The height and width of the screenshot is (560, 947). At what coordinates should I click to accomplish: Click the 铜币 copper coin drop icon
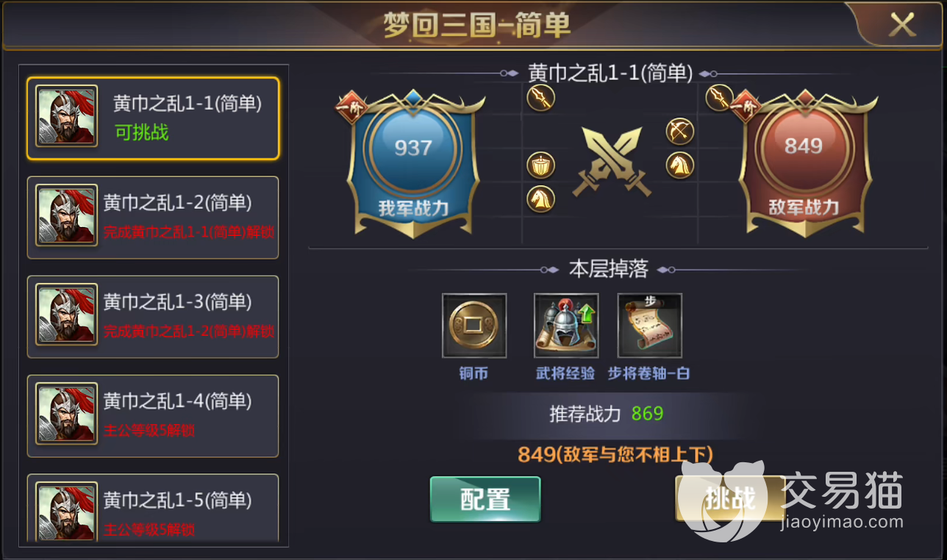tap(474, 326)
